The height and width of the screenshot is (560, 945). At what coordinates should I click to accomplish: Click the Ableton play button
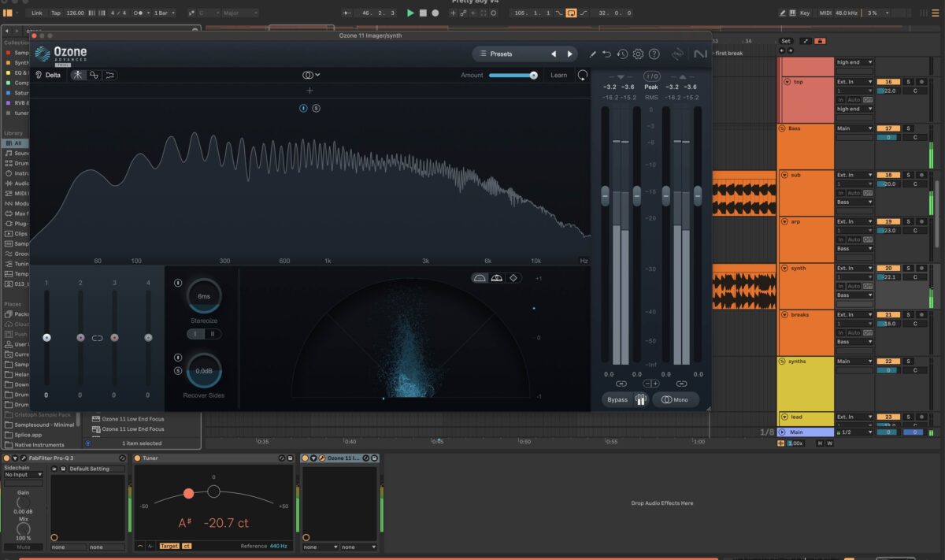click(409, 13)
